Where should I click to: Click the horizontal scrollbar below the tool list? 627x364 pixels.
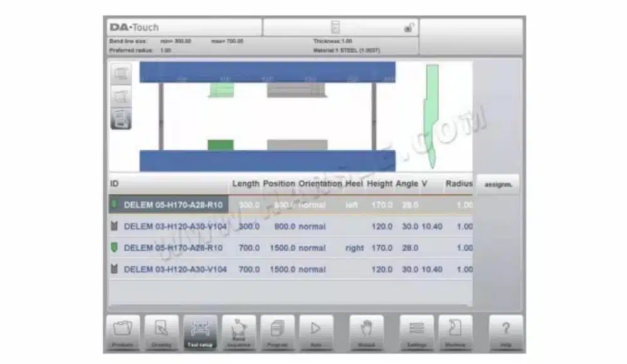(x=291, y=306)
